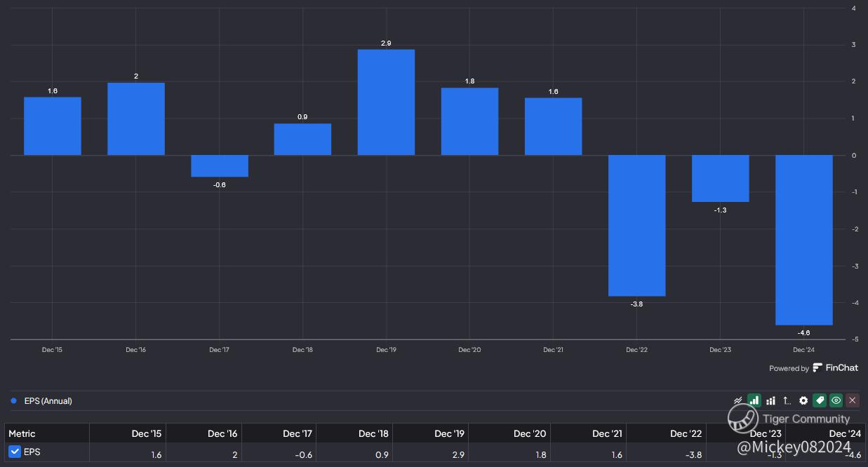
Task: Click the Dec '20 bar valued 1.8
Action: click(x=469, y=121)
